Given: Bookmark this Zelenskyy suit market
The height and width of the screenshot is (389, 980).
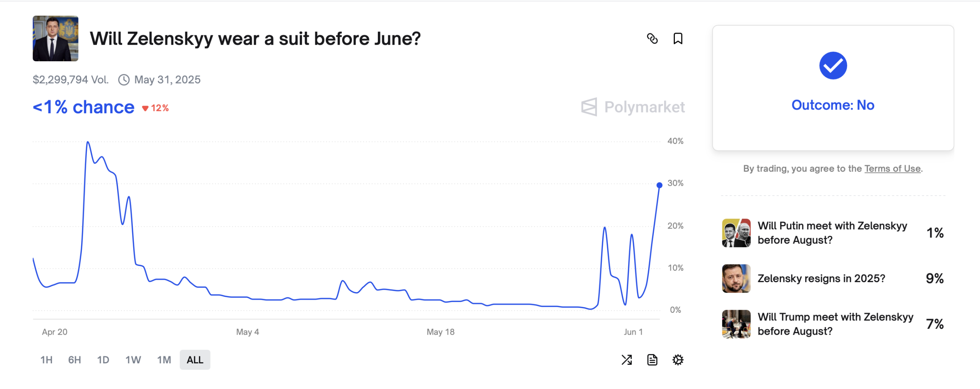Looking at the screenshot, I should pos(678,39).
